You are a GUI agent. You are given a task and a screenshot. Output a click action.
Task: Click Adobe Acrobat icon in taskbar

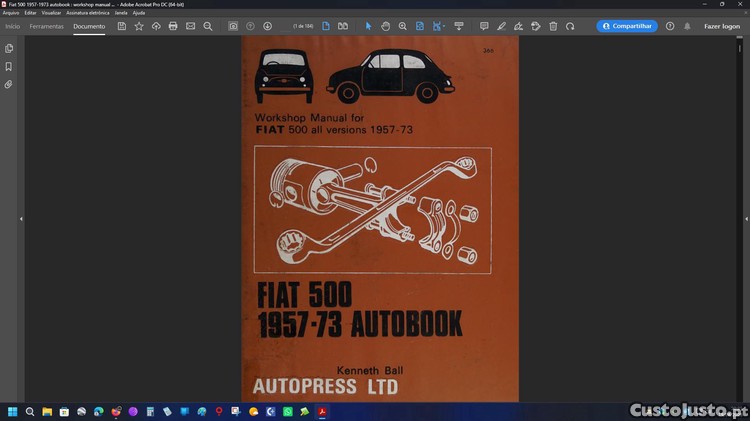click(322, 412)
